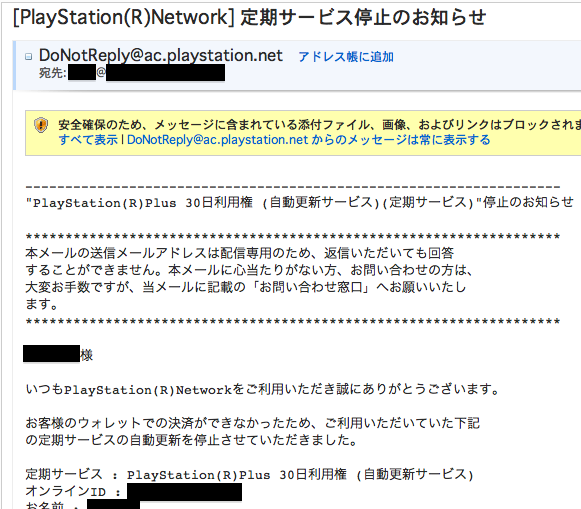
Task: Collapse the sender header using the small square toggle
Action: click(x=29, y=57)
